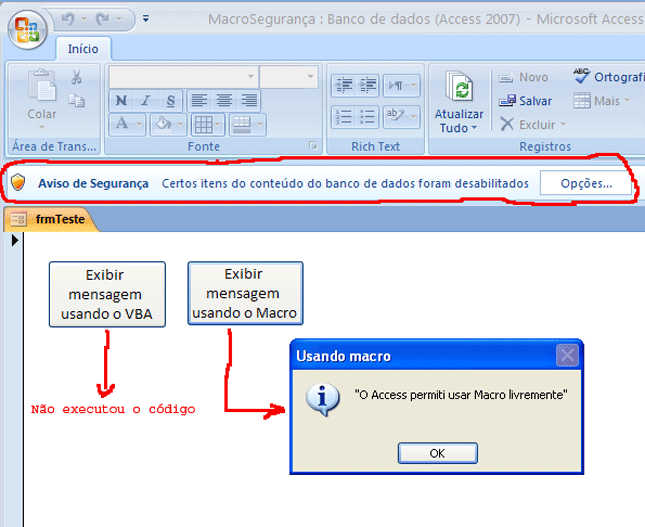Click the Opções... security button
This screenshot has height=527, width=645.
pos(586,183)
